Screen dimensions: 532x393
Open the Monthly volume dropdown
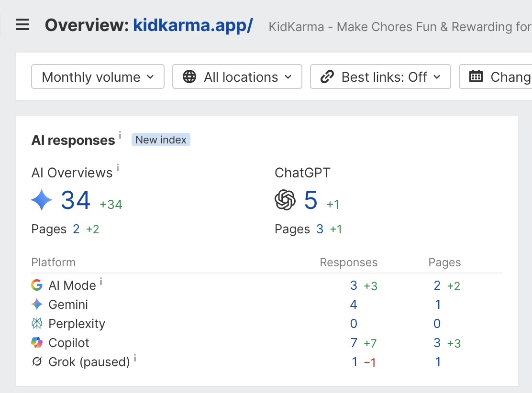pos(98,76)
